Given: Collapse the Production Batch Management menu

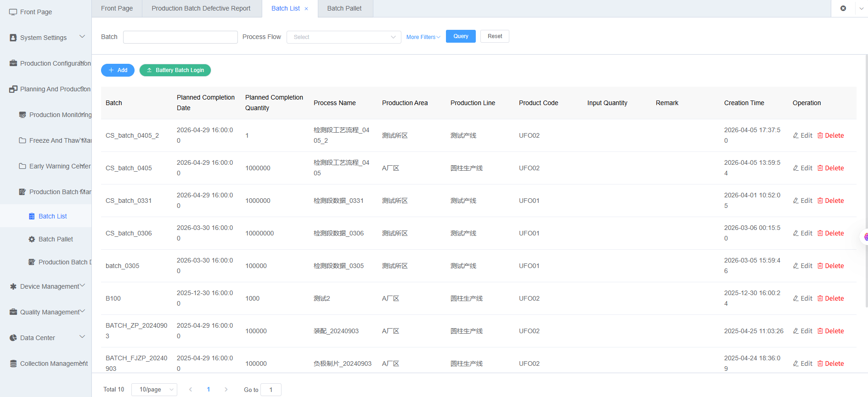Looking at the screenshot, I should 82,191.
